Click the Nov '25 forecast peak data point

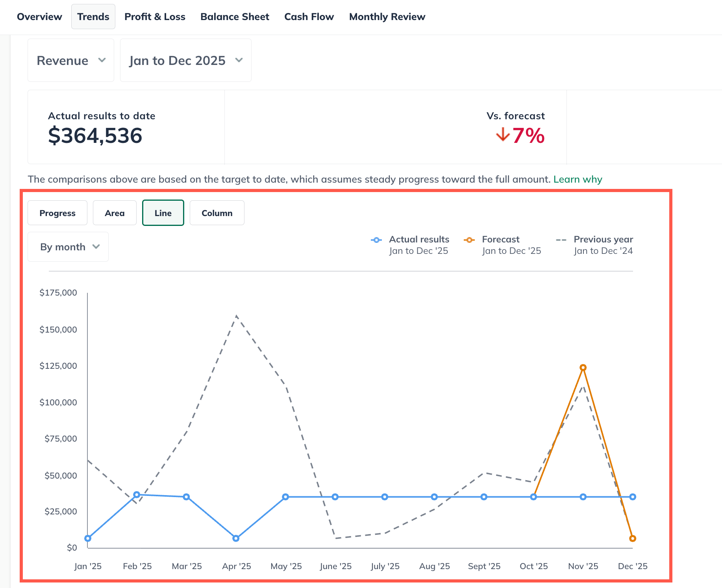point(583,368)
